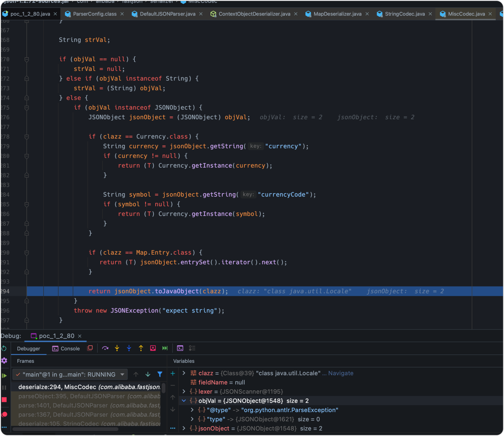The height and width of the screenshot is (436, 504).
Task: Click the red Stop debug icon
Action: click(x=4, y=400)
